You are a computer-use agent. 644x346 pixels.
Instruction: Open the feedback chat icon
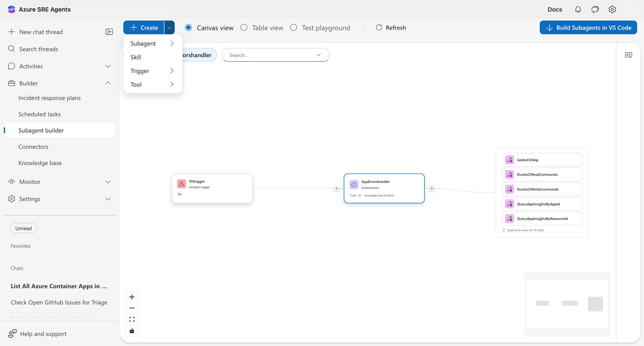(x=595, y=9)
